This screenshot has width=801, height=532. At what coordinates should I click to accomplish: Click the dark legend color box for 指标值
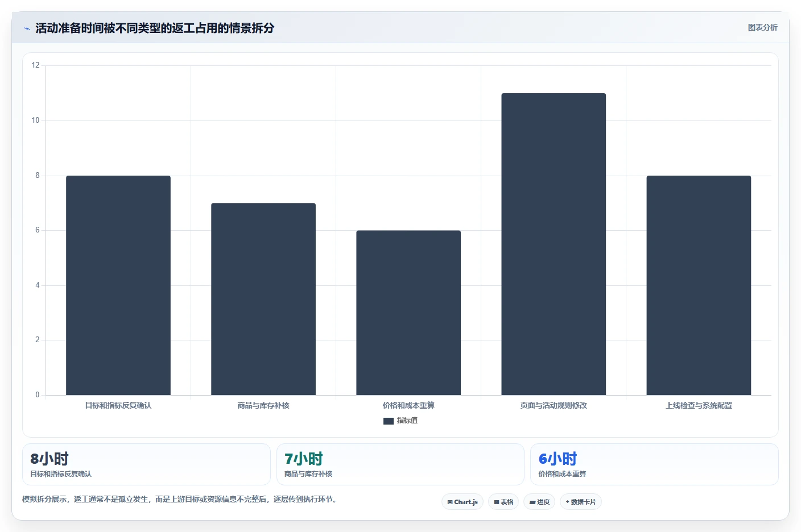[x=389, y=421]
